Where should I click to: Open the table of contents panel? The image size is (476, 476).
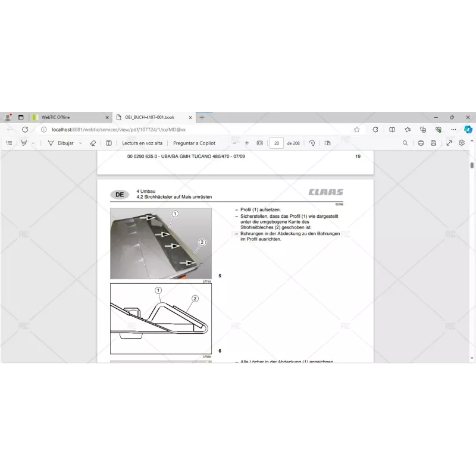click(x=8, y=143)
